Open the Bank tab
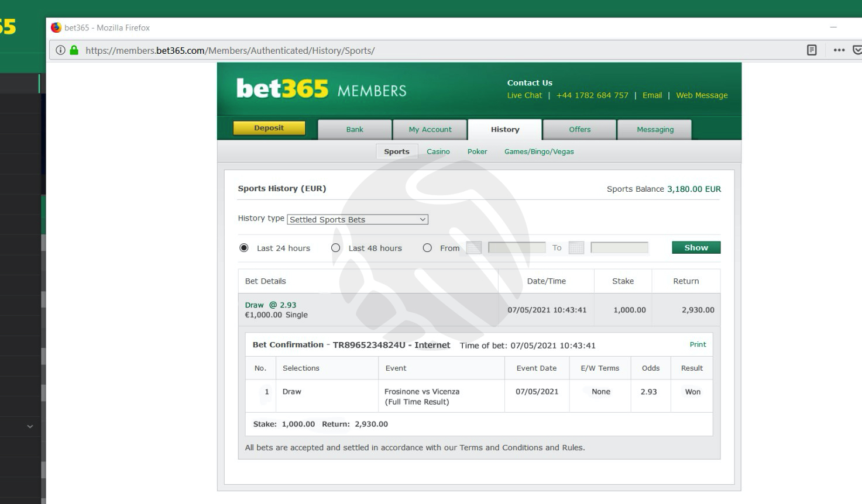 click(x=355, y=130)
